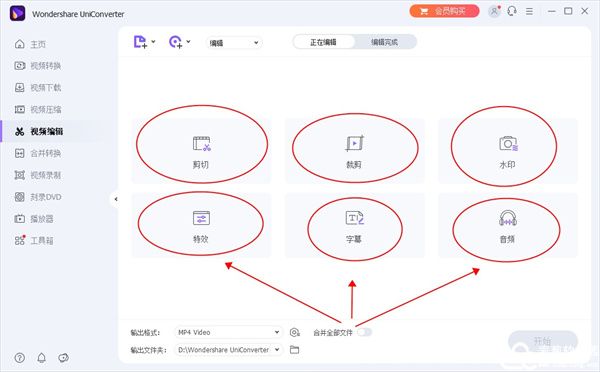This screenshot has height=372, width=600.
Task: Expand the 编辑 dropdown in toolbar
Action: pos(234,42)
